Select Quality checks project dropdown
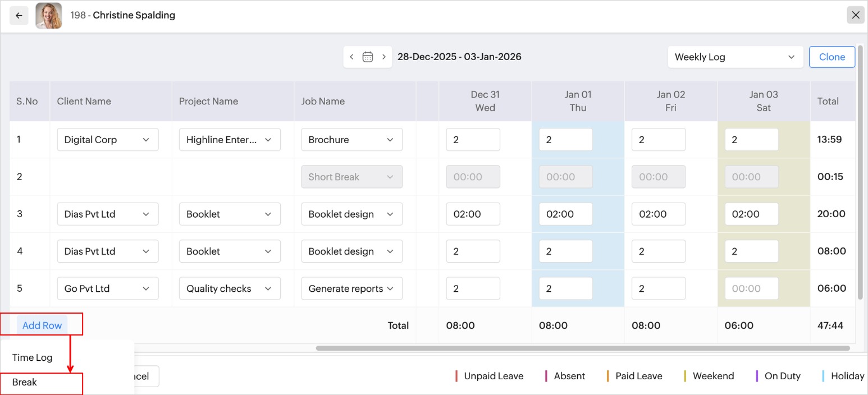The image size is (868, 395). tap(229, 288)
